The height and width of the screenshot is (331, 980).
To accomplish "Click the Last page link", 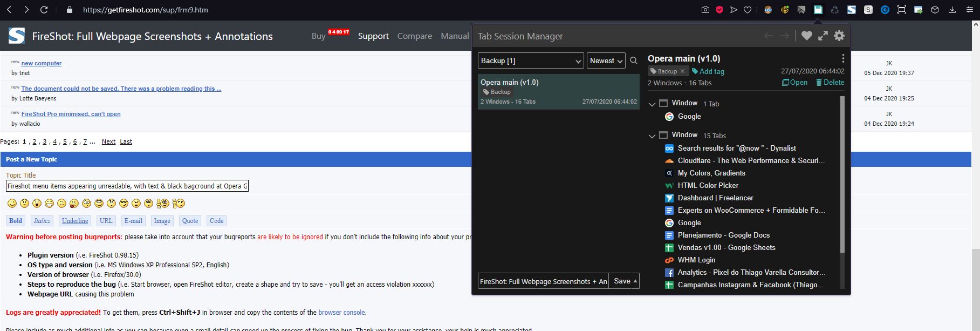I will pyautogui.click(x=126, y=141).
